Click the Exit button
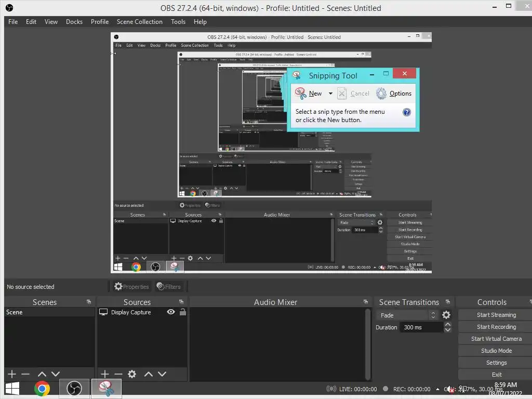The image size is (532, 399). 496,375
